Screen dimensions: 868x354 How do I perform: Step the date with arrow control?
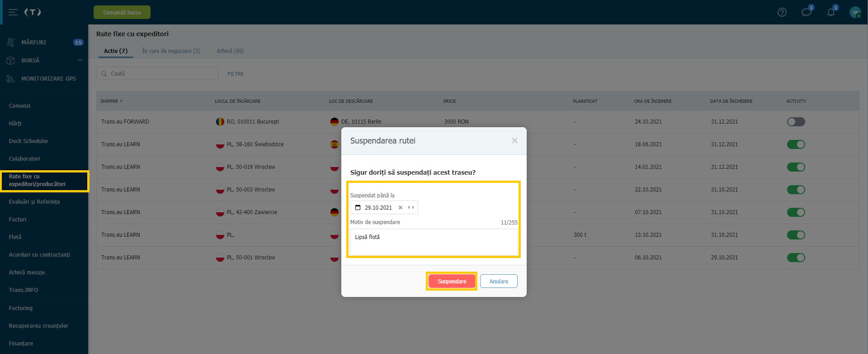coord(411,207)
